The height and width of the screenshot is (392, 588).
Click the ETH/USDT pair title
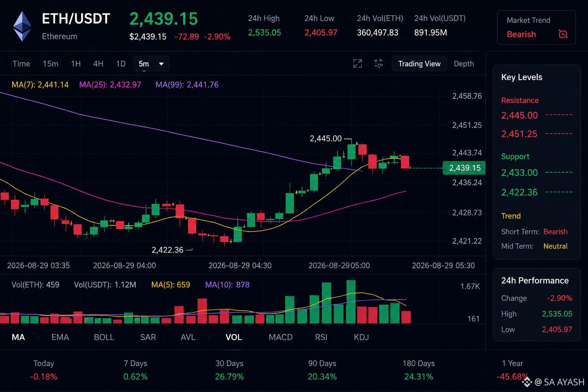(76, 19)
